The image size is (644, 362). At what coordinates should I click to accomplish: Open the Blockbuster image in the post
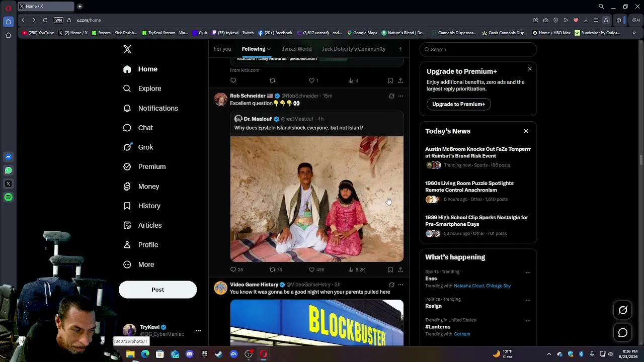pyautogui.click(x=317, y=323)
